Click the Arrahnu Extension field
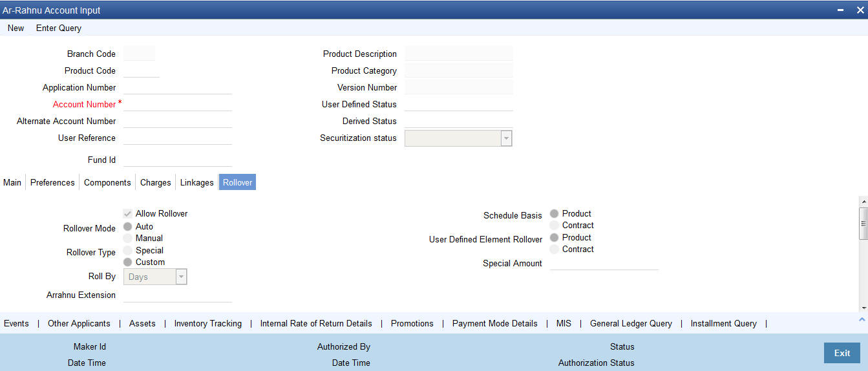 tap(177, 295)
